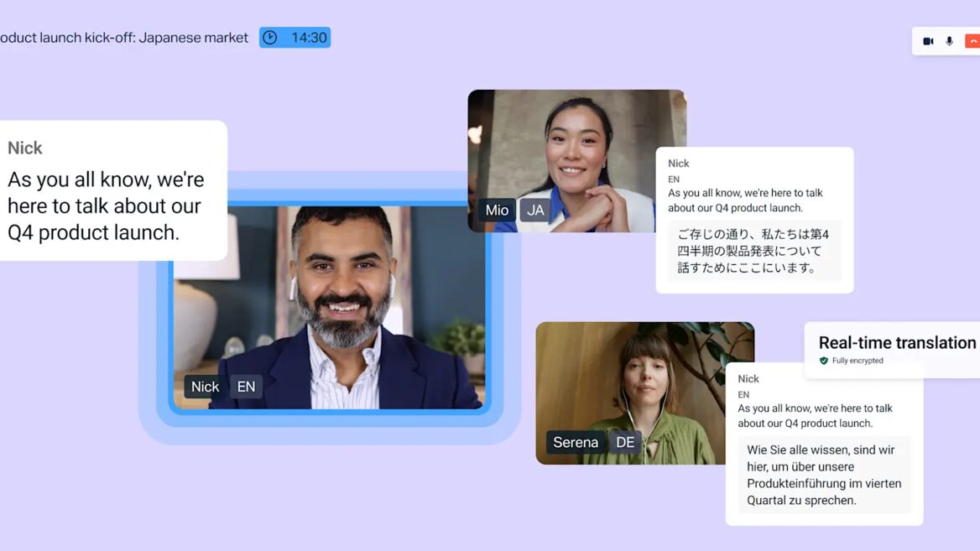Screen dimensions: 980x551
Task: Click the Serena name label on video
Action: click(576, 443)
